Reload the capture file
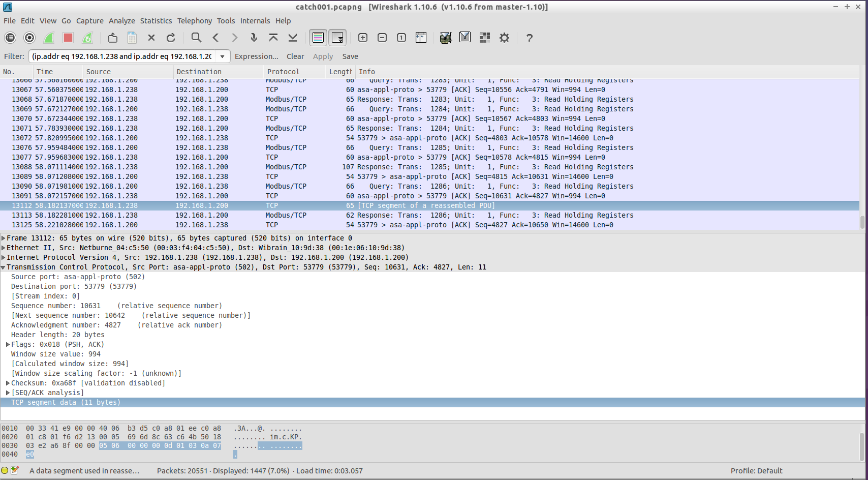868x480 pixels. point(171,38)
